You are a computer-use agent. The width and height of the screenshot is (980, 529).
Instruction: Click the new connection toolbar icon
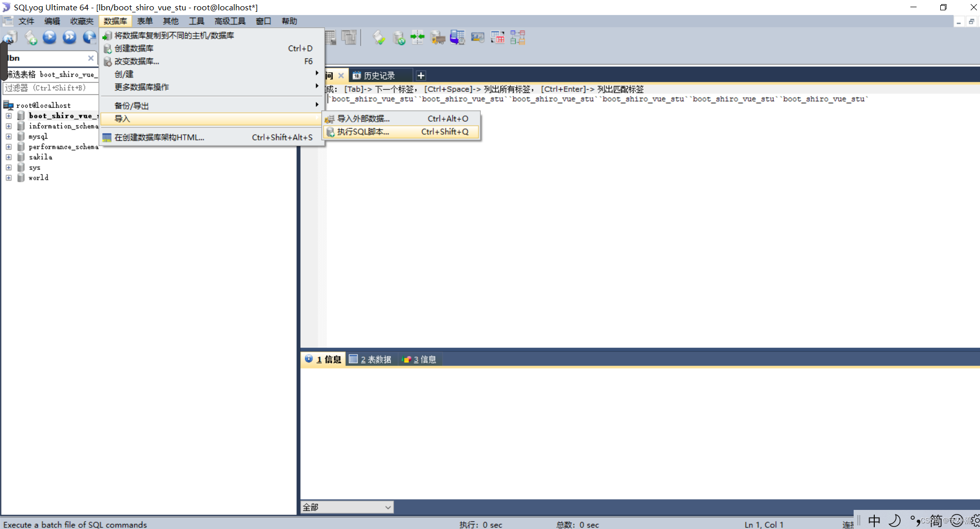(10, 37)
